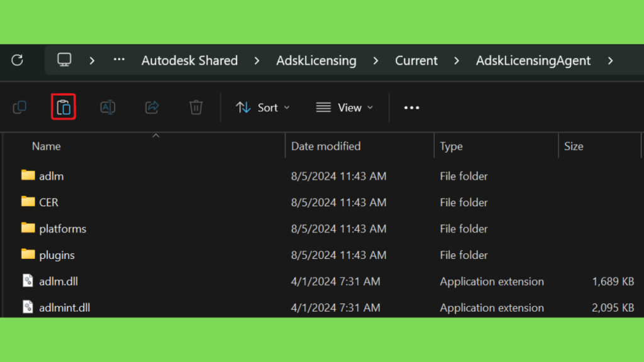644x362 pixels.
Task: Go to AdskLicensing in the path
Action: pyautogui.click(x=316, y=61)
